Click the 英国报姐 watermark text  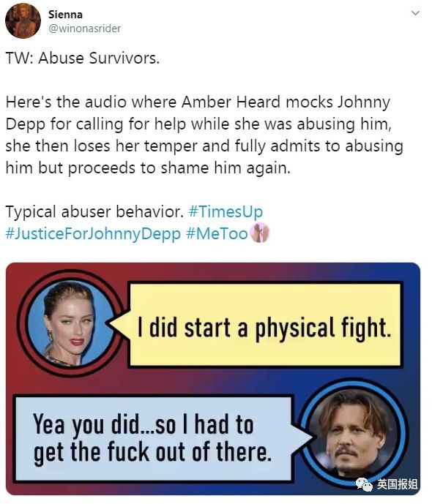tap(398, 484)
